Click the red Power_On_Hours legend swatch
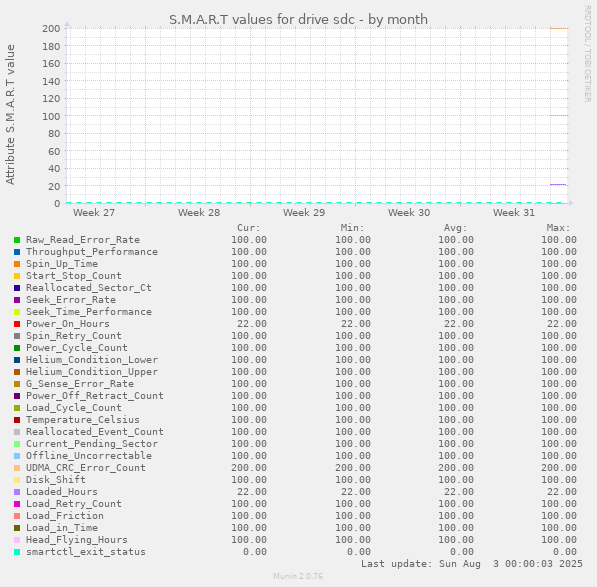Viewport: 597px width, 587px height. click(17, 324)
